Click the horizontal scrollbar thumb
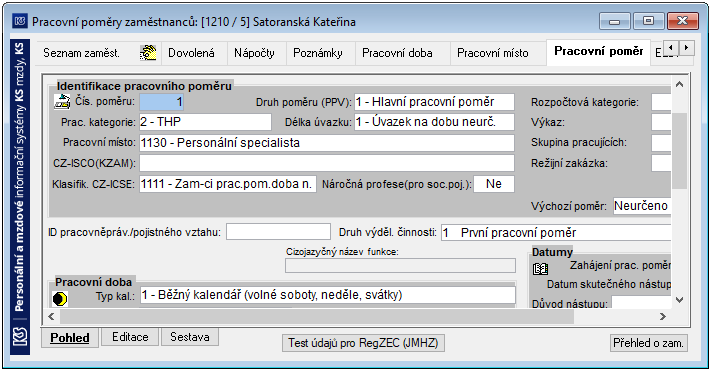This screenshot has height=372, width=711. point(316,316)
